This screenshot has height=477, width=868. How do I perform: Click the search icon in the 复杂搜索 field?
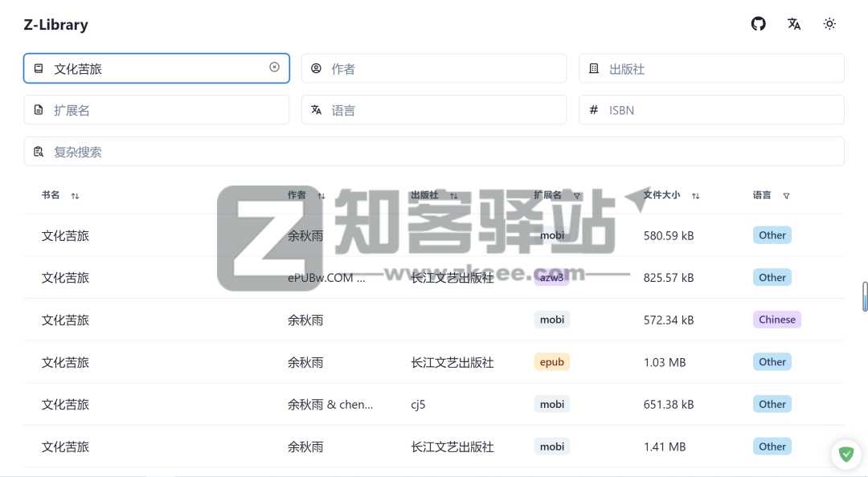pos(39,151)
